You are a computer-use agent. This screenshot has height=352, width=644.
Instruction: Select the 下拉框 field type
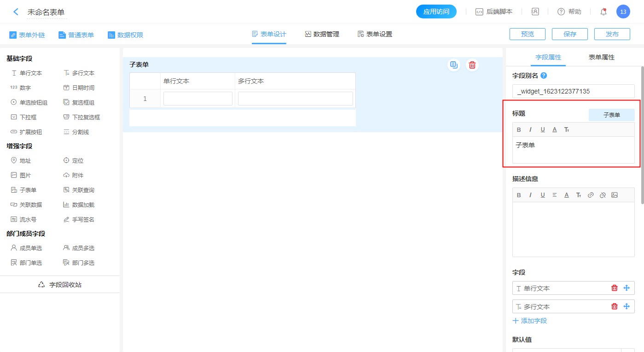click(28, 117)
